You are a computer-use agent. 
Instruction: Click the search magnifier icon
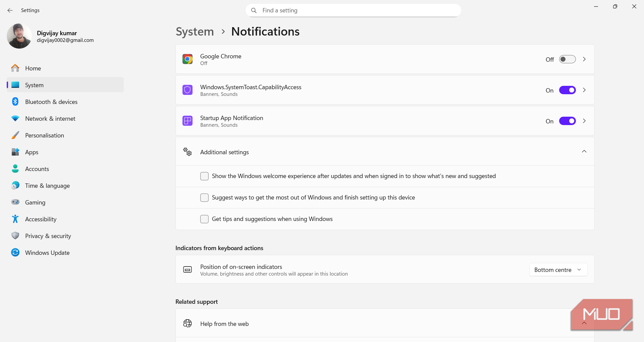254,10
